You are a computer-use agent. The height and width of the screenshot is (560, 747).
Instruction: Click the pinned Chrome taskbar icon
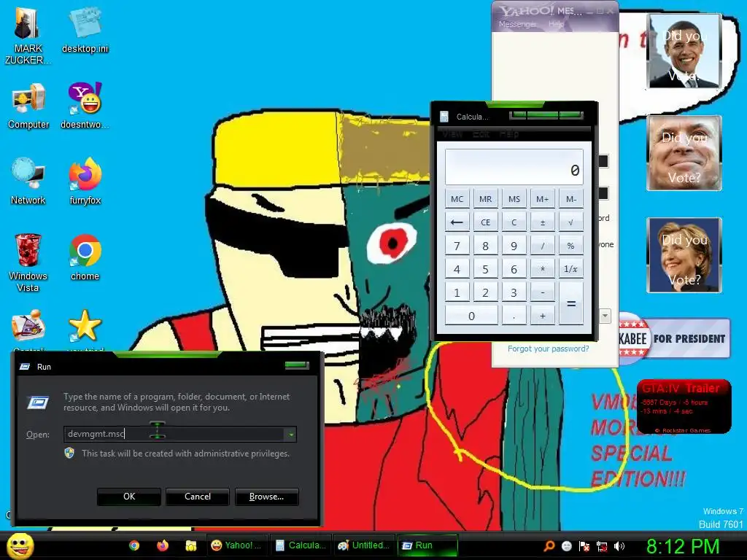[x=134, y=545]
